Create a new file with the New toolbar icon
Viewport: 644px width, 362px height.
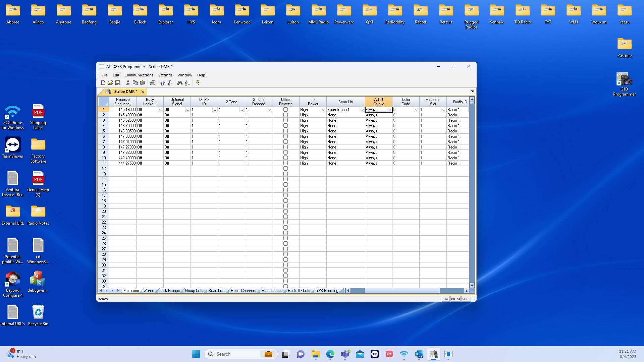(103, 83)
